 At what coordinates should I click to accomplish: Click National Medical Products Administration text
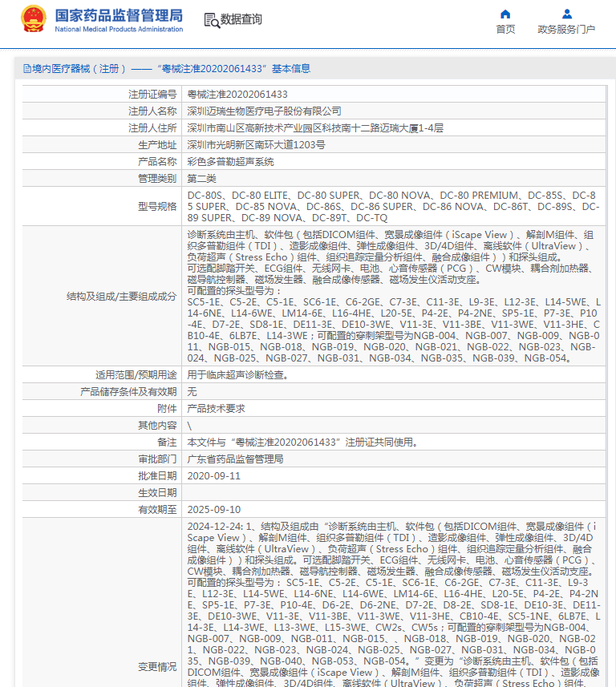pyautogui.click(x=119, y=30)
